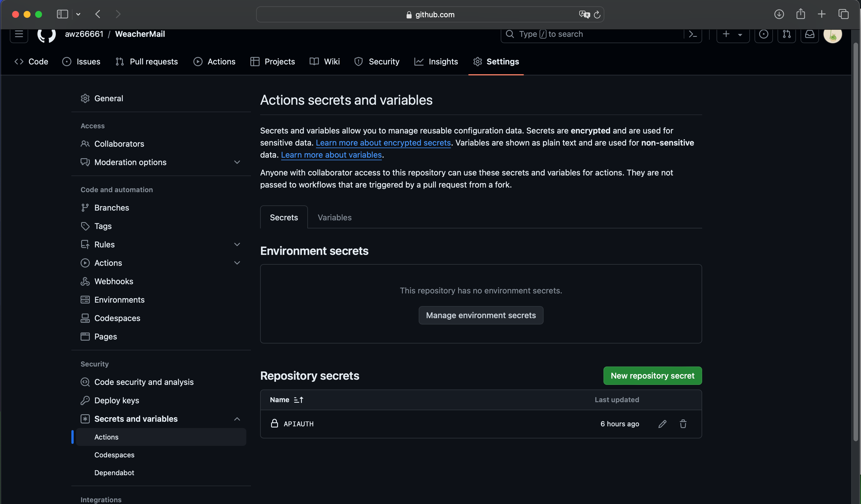Open the Wiki tab
The width and height of the screenshot is (861, 504).
[325, 62]
